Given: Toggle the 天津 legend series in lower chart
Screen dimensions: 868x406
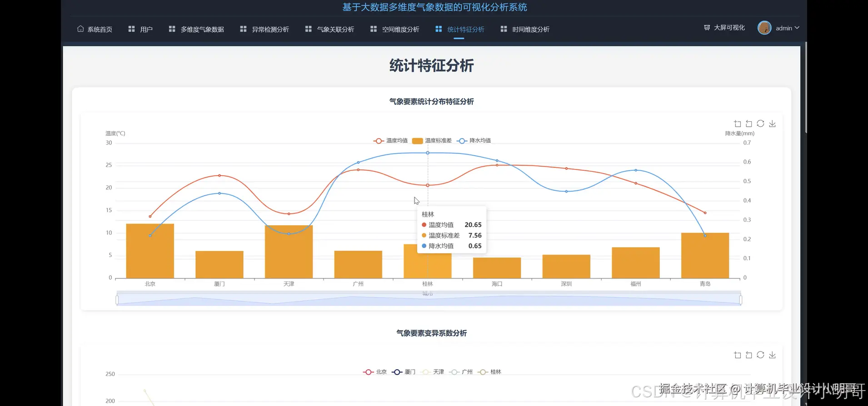Looking at the screenshot, I should pyautogui.click(x=432, y=372).
